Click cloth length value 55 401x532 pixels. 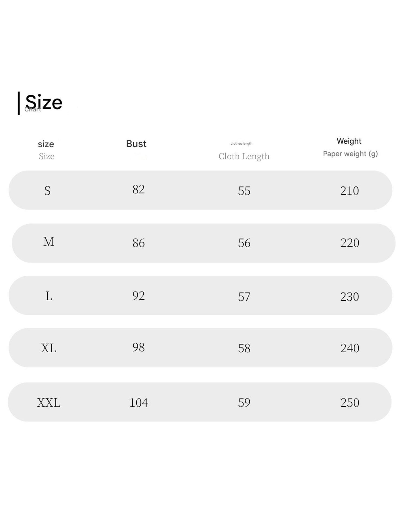coord(244,191)
